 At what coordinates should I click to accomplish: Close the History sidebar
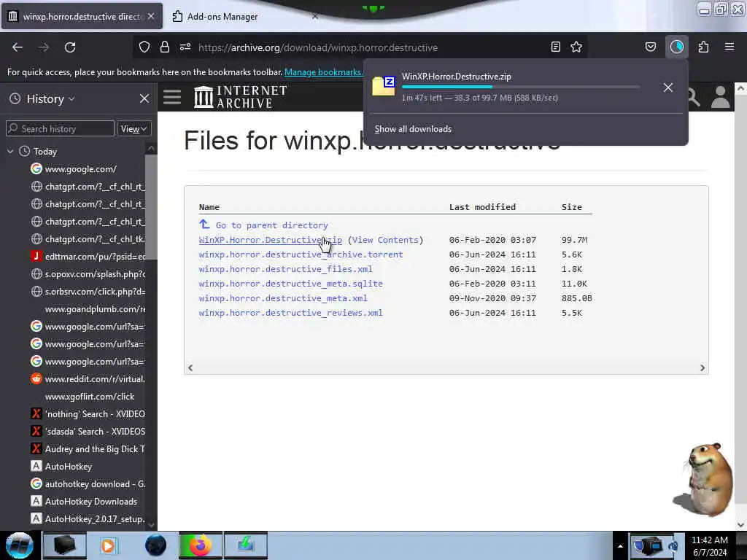pos(144,98)
